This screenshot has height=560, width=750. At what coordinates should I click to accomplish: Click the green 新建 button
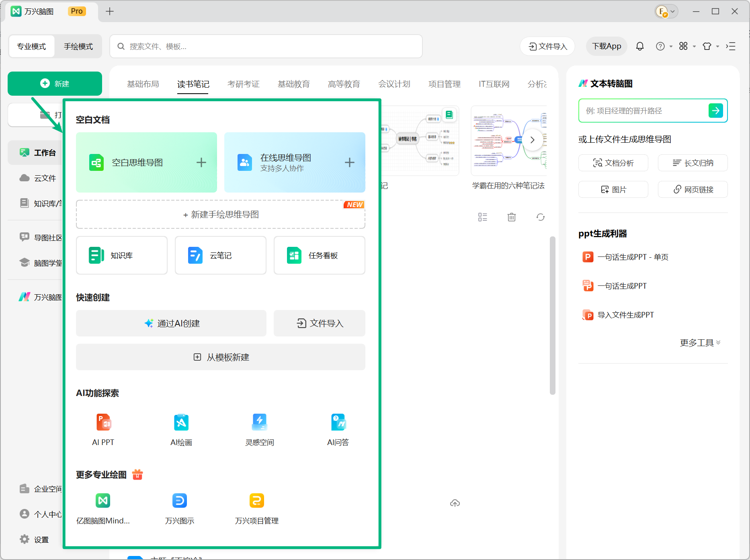(55, 84)
